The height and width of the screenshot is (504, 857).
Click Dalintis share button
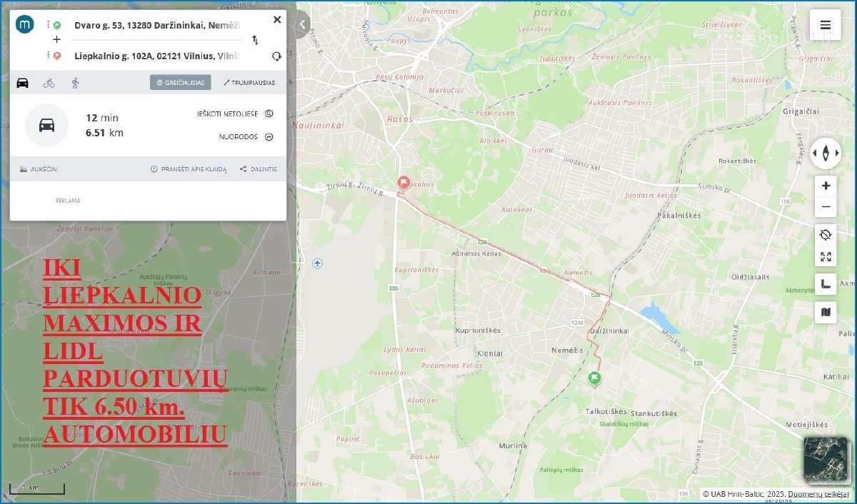pyautogui.click(x=259, y=169)
